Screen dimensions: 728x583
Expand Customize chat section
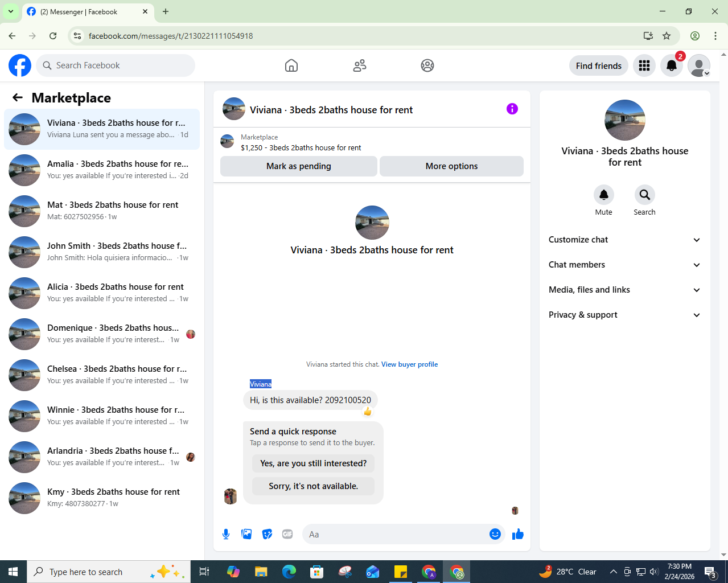(x=625, y=240)
